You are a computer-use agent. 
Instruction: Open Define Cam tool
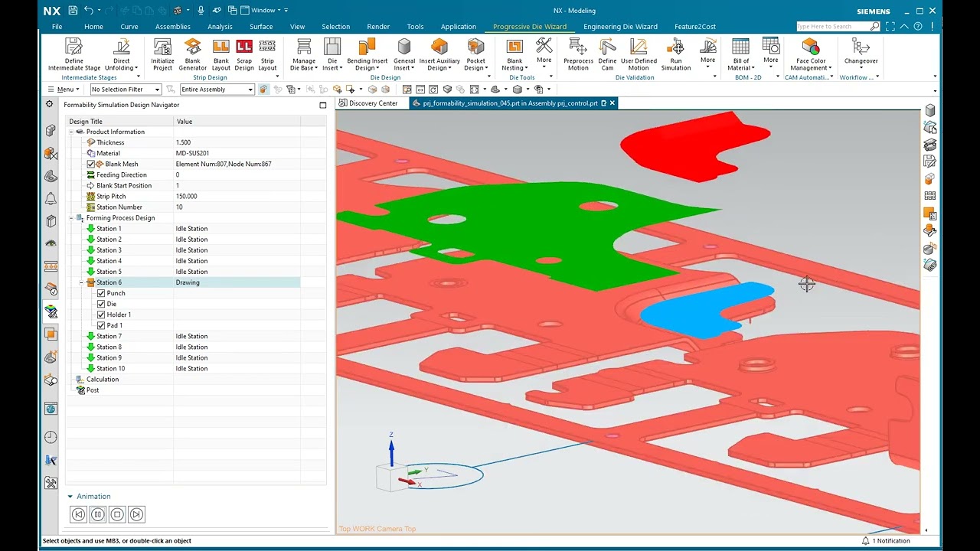click(607, 54)
